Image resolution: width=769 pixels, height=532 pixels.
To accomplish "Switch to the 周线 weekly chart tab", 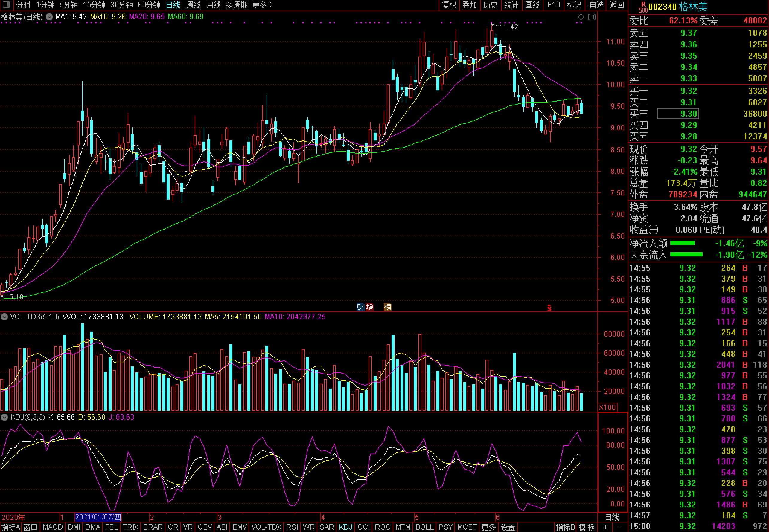I will click(x=193, y=5).
